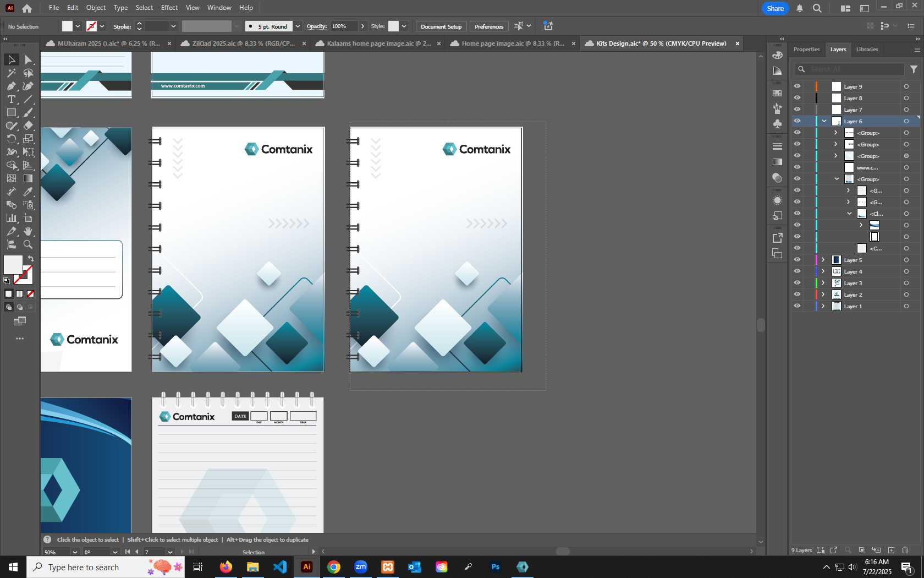Select the Direct Selection tool
The width and height of the screenshot is (924, 578).
[29, 59]
